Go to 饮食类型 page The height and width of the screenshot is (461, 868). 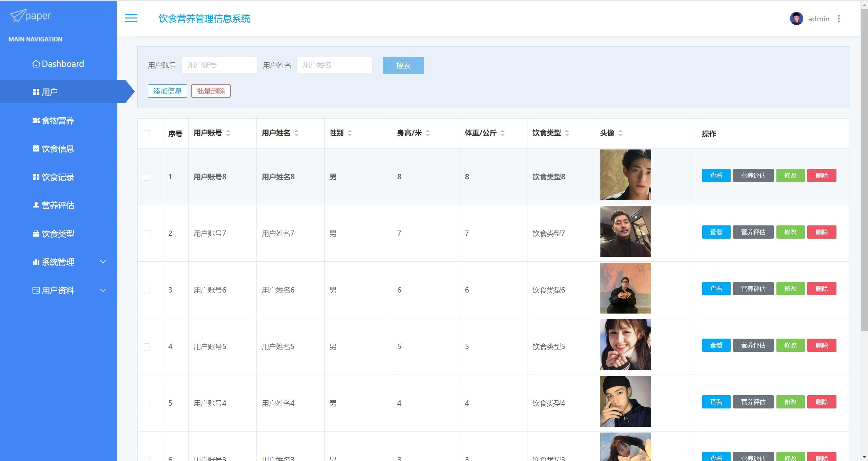click(59, 234)
